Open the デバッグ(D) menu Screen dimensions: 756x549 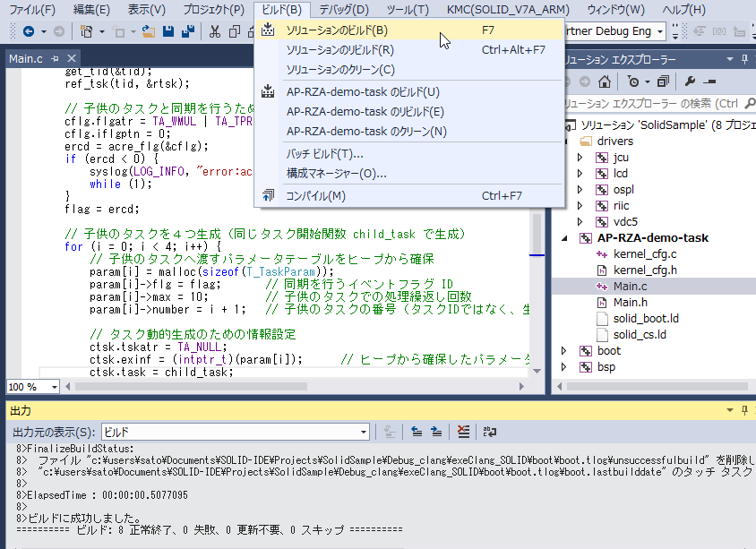344,10
